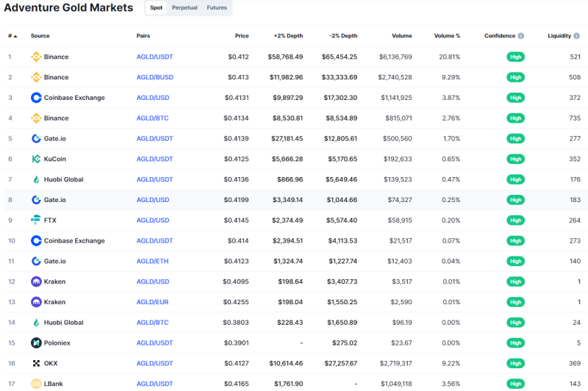Open AGLD/USDT pair on KuCoin

click(154, 159)
